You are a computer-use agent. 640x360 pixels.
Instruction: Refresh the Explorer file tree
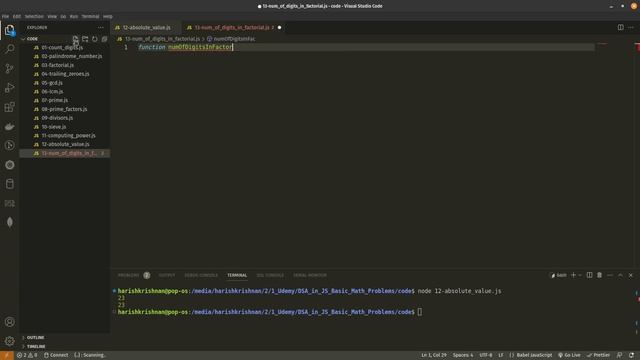[x=95, y=39]
